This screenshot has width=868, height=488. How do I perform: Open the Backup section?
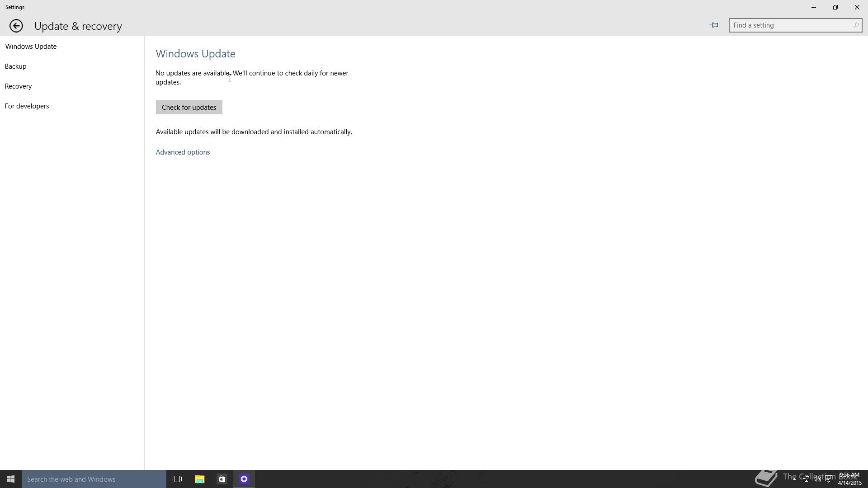(16, 66)
